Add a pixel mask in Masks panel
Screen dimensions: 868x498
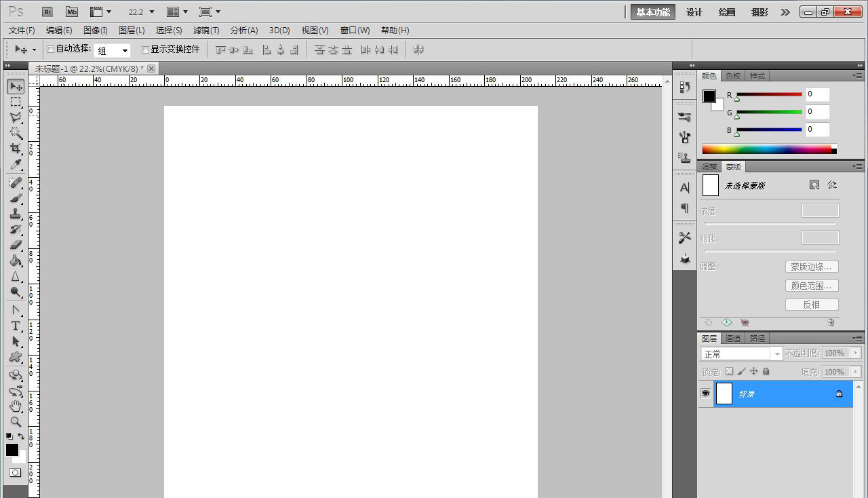[814, 185]
